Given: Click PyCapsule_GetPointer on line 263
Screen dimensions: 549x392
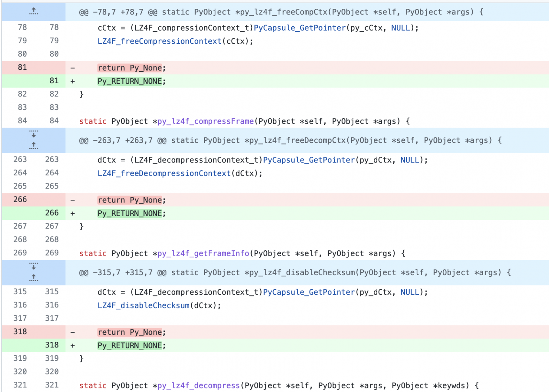Looking at the screenshot, I should [309, 160].
